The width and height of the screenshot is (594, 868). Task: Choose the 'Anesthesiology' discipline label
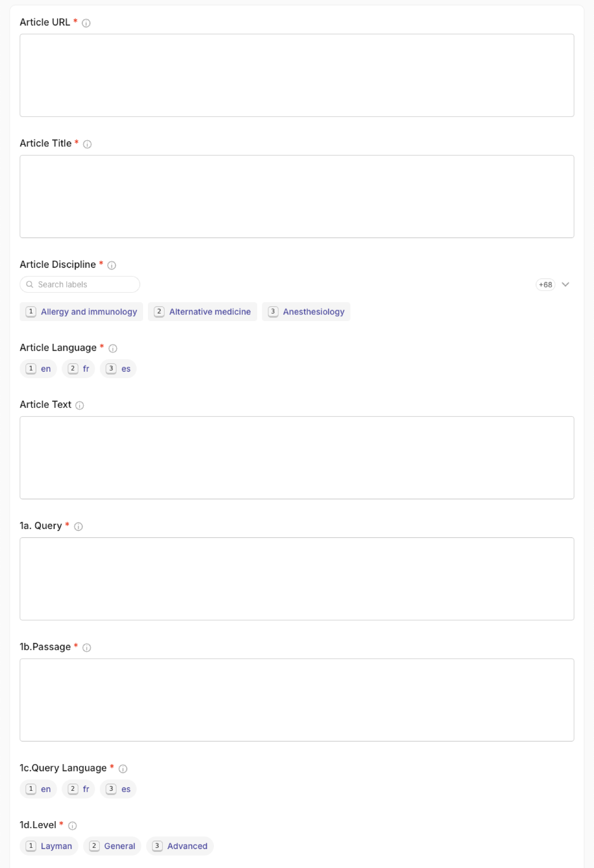tap(306, 311)
